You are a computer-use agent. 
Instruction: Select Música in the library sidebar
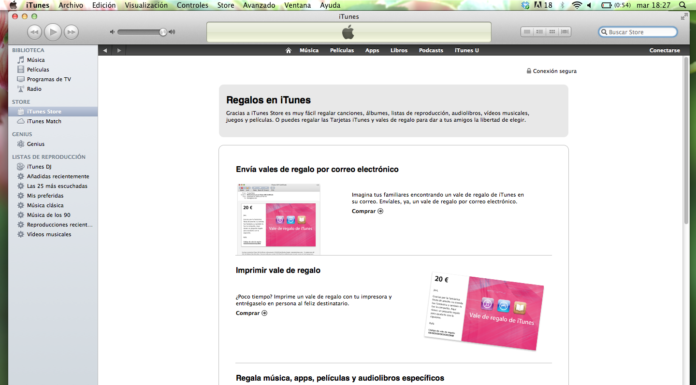pos(53,60)
